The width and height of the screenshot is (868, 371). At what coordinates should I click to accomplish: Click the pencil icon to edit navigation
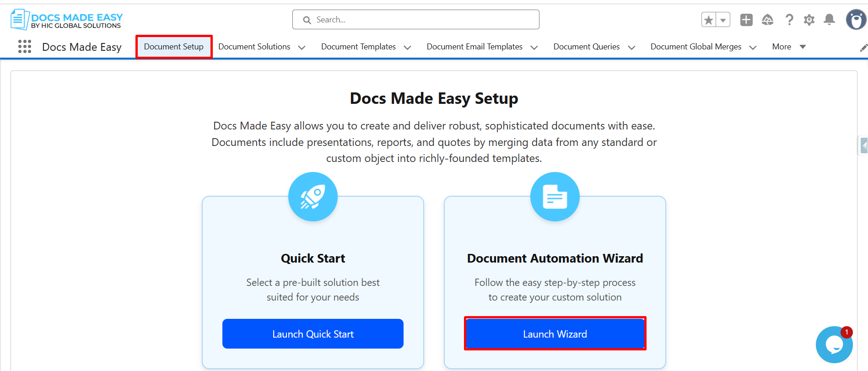863,48
